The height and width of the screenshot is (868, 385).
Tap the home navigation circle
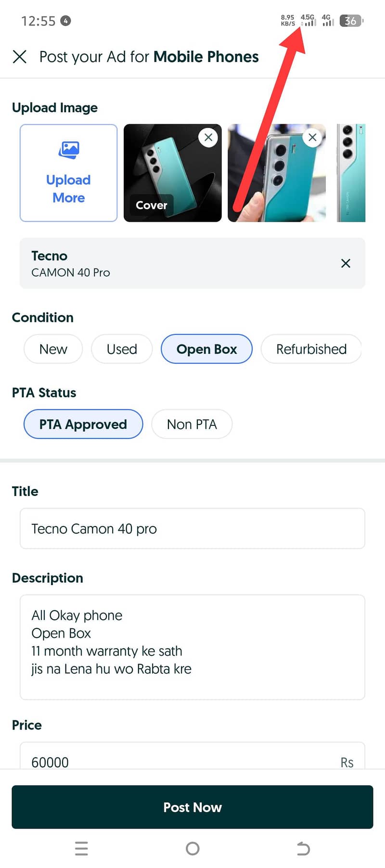192,849
